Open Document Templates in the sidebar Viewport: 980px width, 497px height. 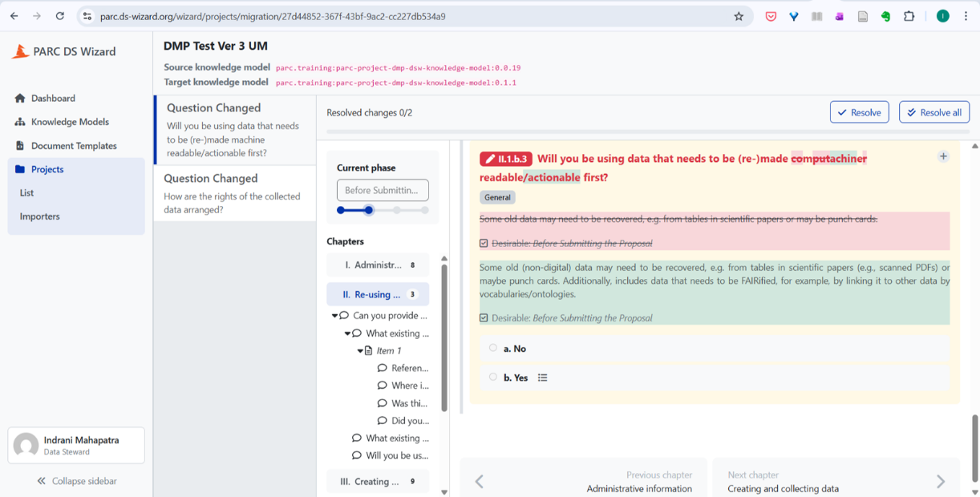(74, 146)
